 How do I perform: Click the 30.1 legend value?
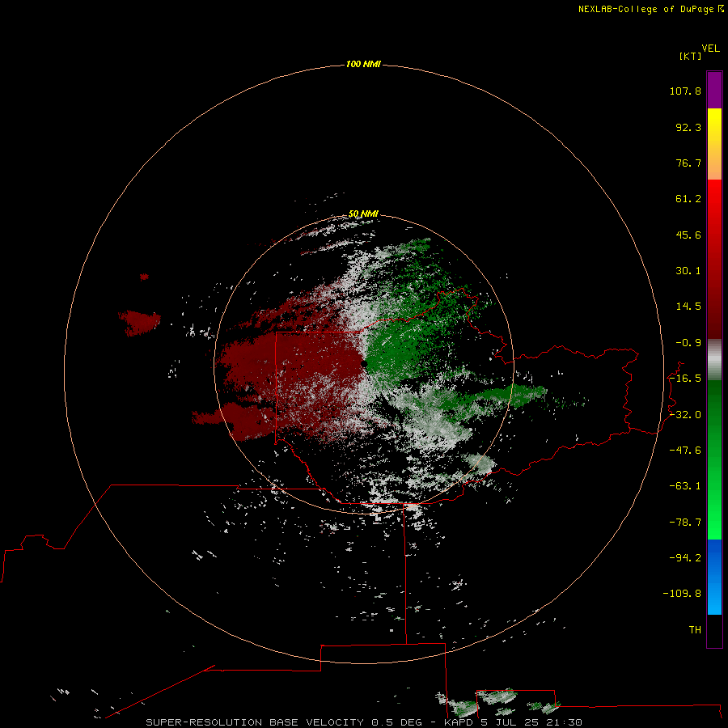[688, 271]
